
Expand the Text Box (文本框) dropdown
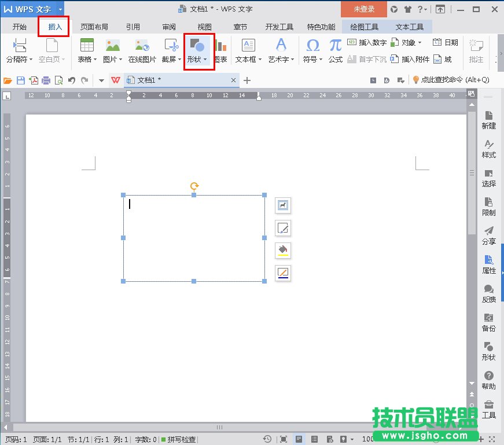pos(248,59)
